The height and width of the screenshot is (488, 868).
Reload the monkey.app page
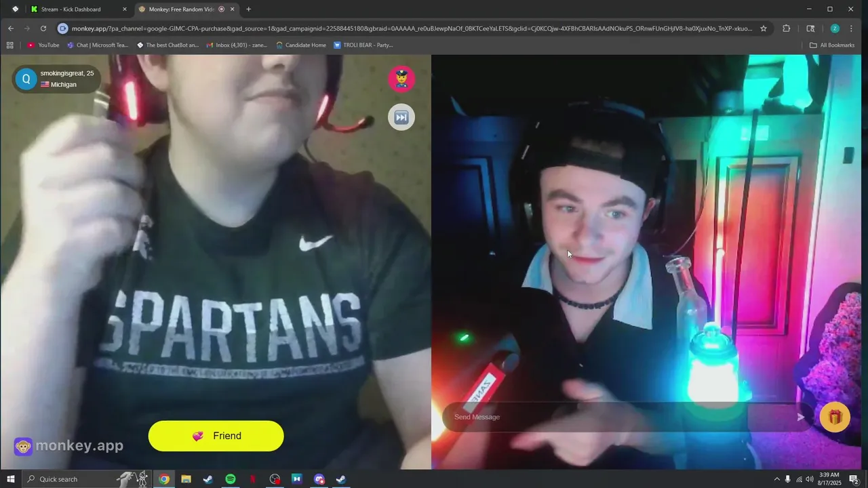click(x=43, y=28)
